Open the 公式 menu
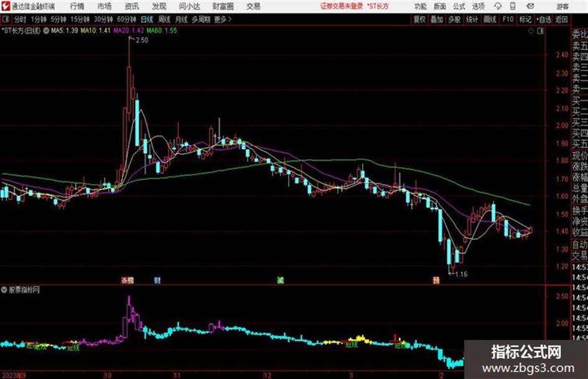Screen dimensions: 588x379 click(x=459, y=6)
